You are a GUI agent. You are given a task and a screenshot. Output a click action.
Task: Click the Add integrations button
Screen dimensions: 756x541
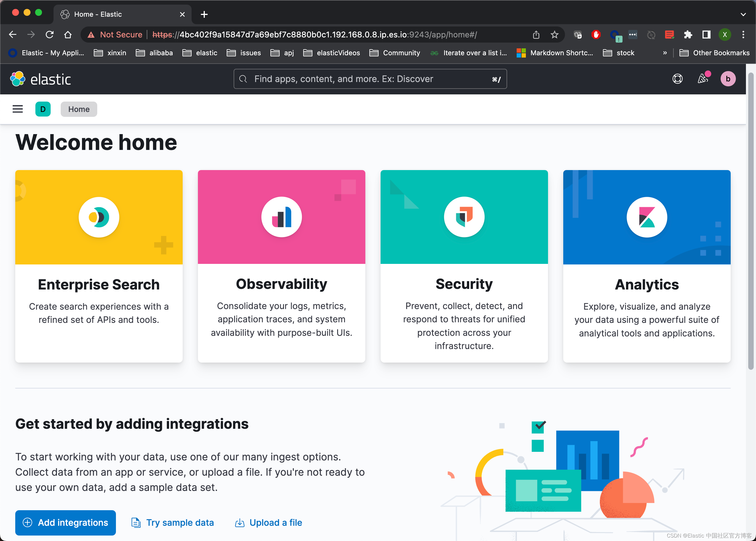point(65,522)
